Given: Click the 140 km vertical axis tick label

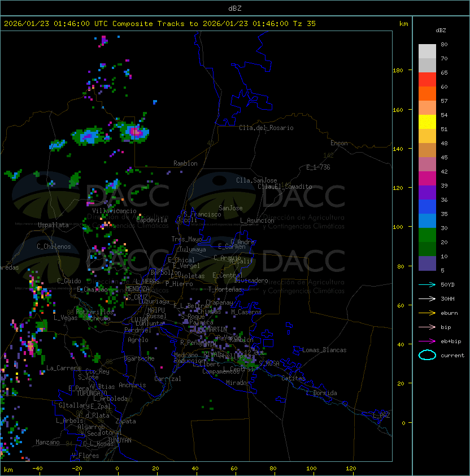Looking at the screenshot, I should 398,149.
